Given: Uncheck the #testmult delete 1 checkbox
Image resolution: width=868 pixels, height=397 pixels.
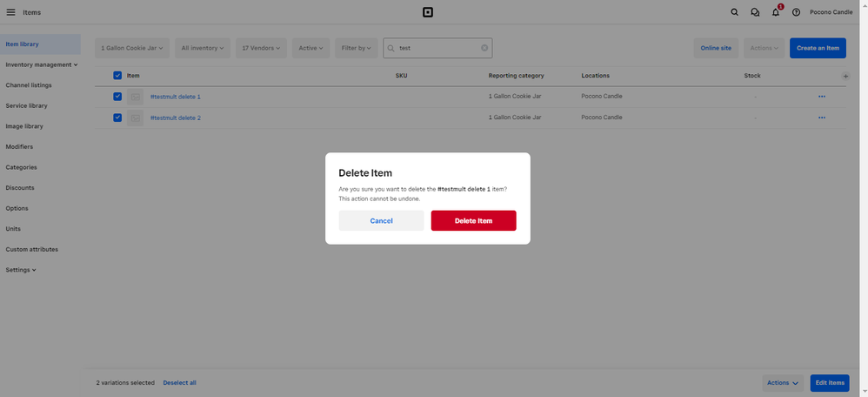Looking at the screenshot, I should 117,97.
